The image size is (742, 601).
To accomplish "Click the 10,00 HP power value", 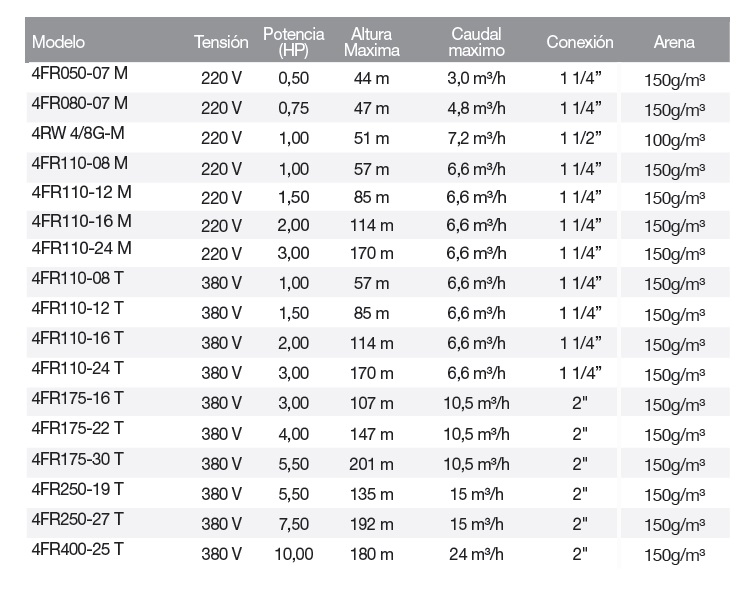I will click(x=294, y=554).
